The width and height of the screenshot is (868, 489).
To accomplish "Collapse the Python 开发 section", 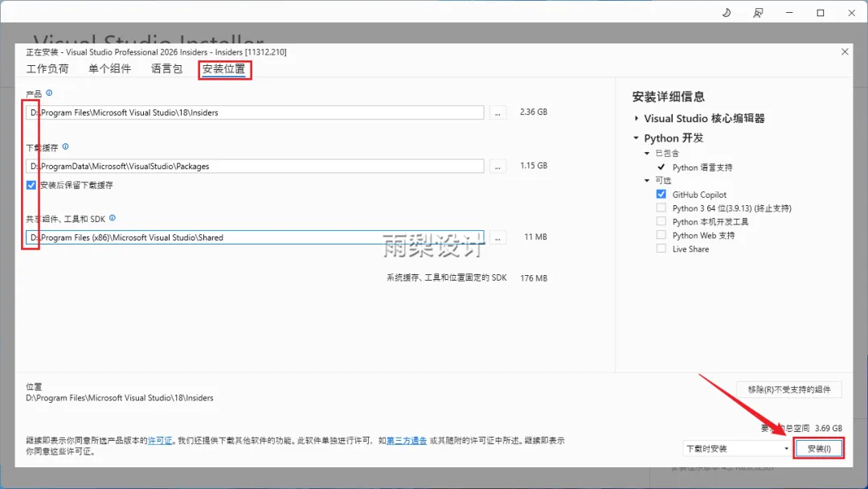I will coord(636,138).
